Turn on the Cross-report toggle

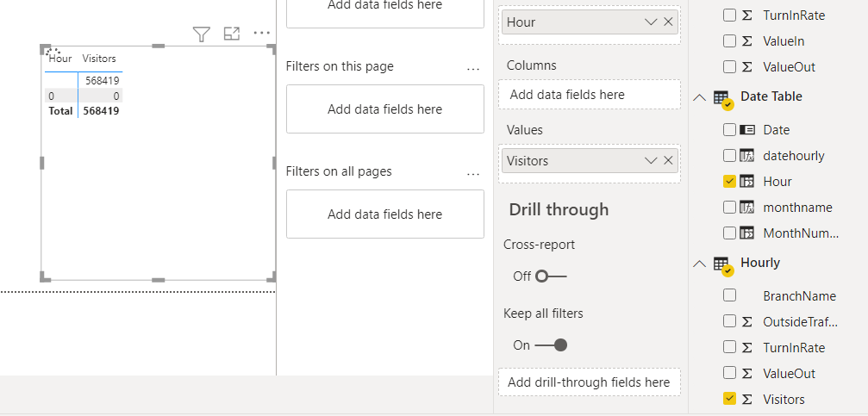tap(551, 276)
